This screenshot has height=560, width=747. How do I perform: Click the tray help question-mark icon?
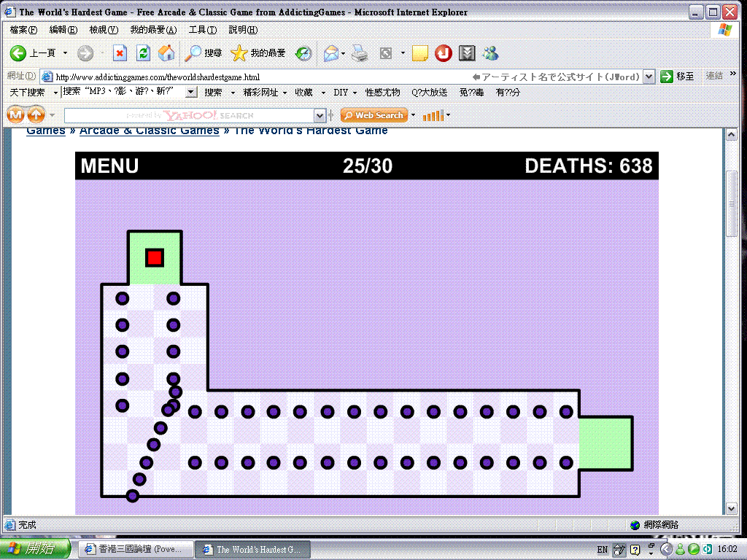(x=635, y=550)
